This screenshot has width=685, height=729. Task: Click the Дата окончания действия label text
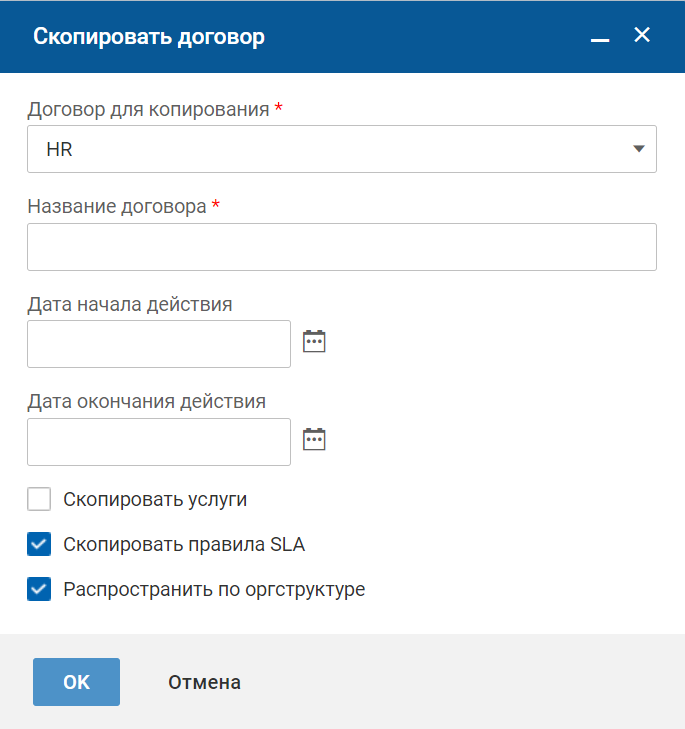146,402
